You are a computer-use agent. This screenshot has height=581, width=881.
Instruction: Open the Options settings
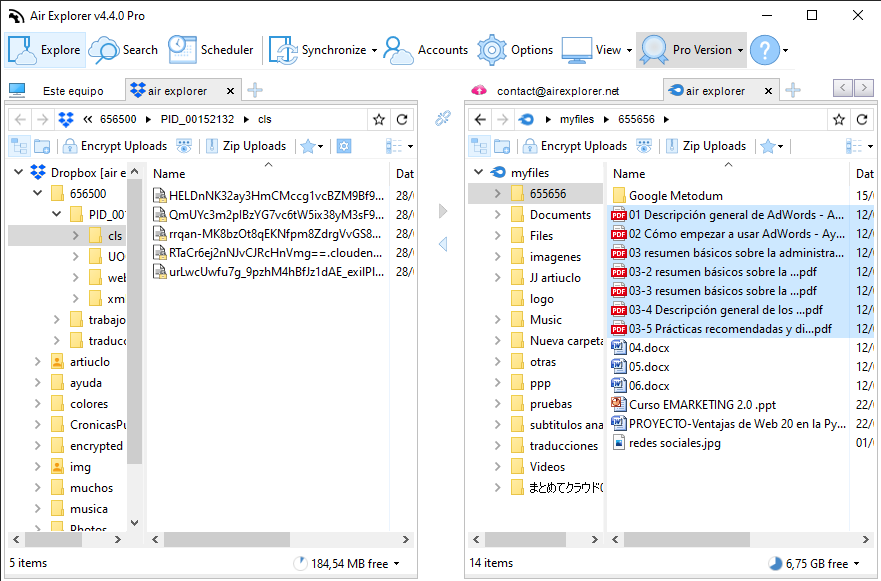[515, 50]
